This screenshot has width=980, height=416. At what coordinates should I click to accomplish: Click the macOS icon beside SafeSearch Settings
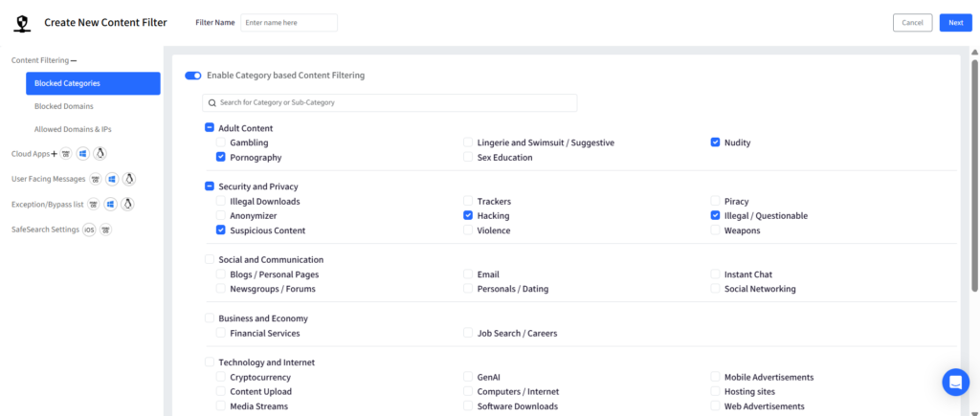tap(105, 230)
